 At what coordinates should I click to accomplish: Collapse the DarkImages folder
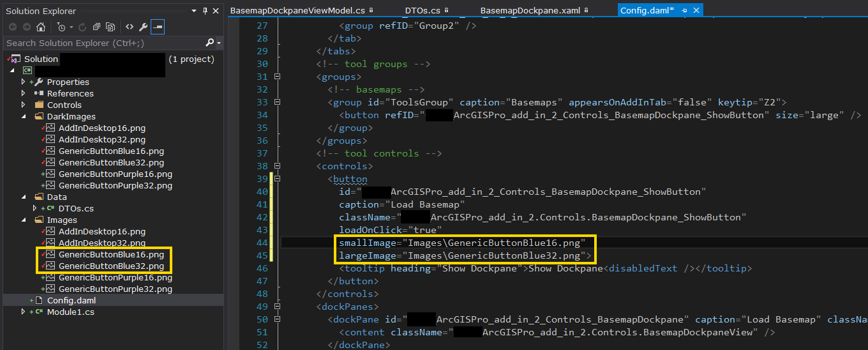click(24, 116)
